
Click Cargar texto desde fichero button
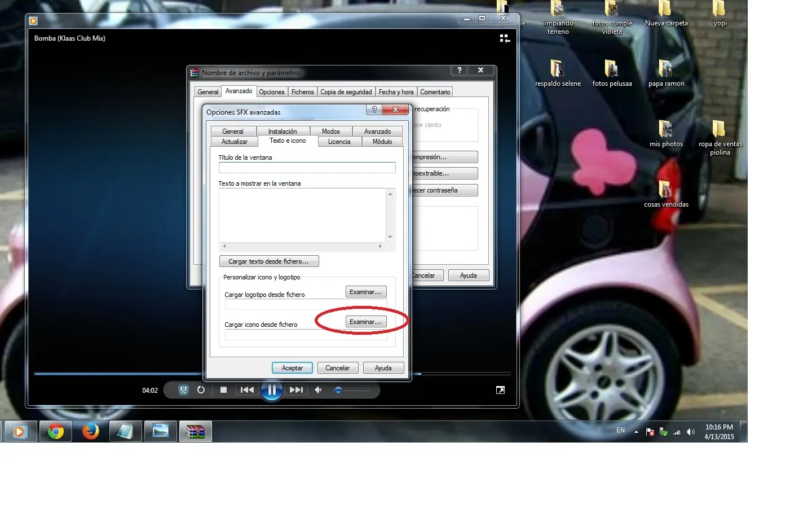269,261
